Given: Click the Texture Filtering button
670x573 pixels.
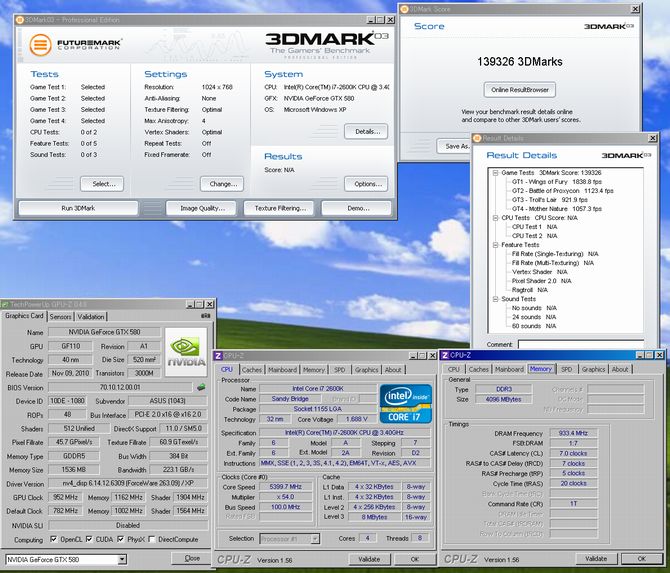Looking at the screenshot, I should click(280, 208).
